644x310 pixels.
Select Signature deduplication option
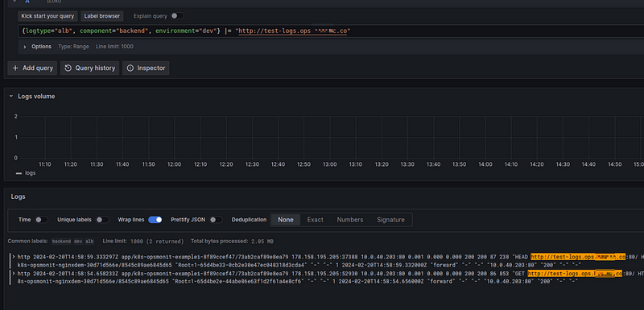[390, 220]
